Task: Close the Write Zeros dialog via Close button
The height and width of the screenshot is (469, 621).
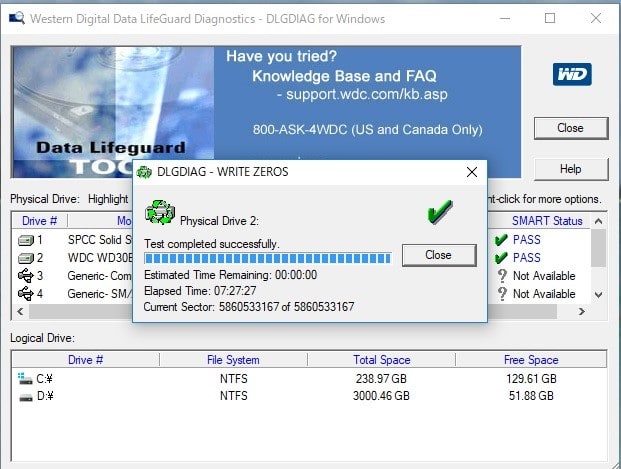Action: 439,255
